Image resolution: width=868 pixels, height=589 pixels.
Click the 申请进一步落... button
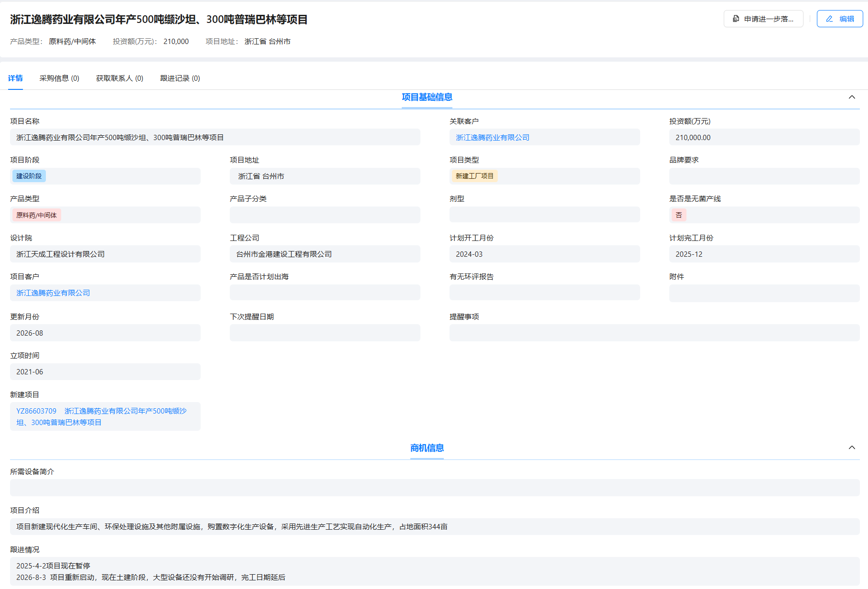click(x=763, y=19)
